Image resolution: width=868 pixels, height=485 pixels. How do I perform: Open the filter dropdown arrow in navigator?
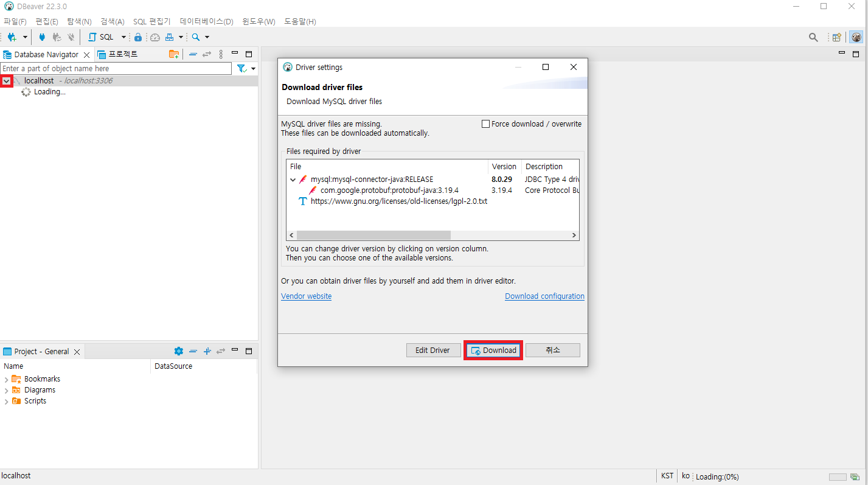click(253, 69)
